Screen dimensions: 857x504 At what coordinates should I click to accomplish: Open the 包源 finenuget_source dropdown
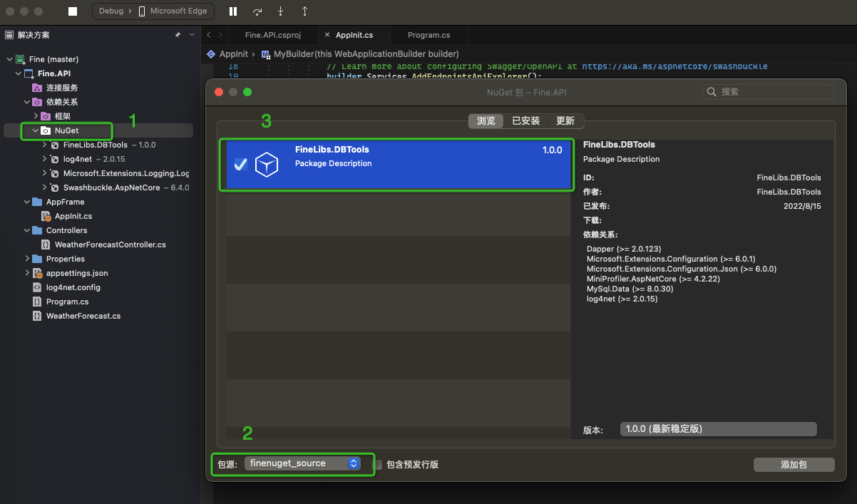[303, 463]
